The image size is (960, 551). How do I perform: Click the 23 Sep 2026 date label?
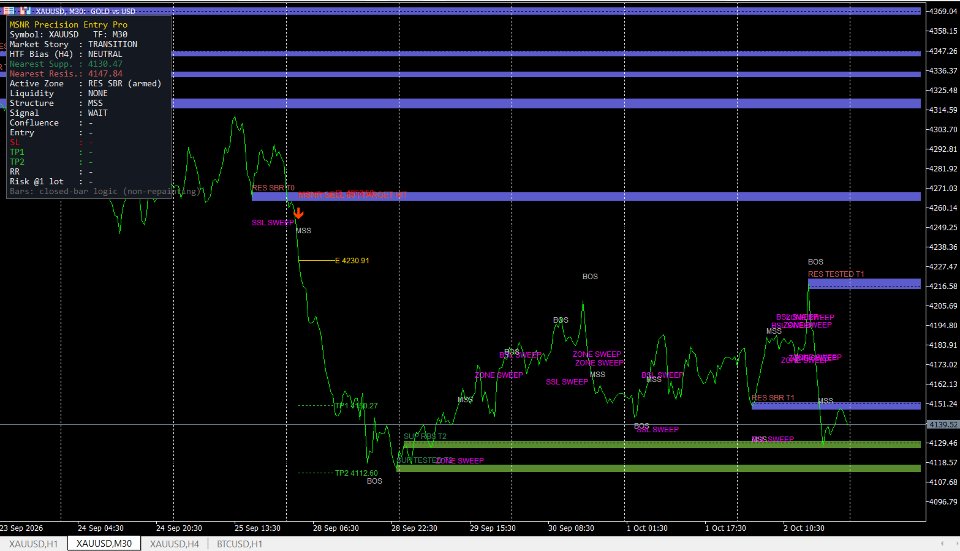(x=21, y=528)
